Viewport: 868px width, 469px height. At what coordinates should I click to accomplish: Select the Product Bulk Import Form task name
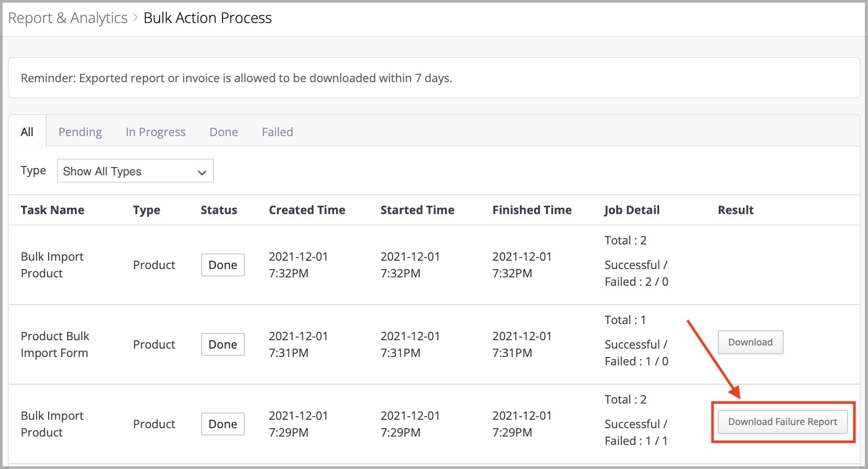pos(55,344)
